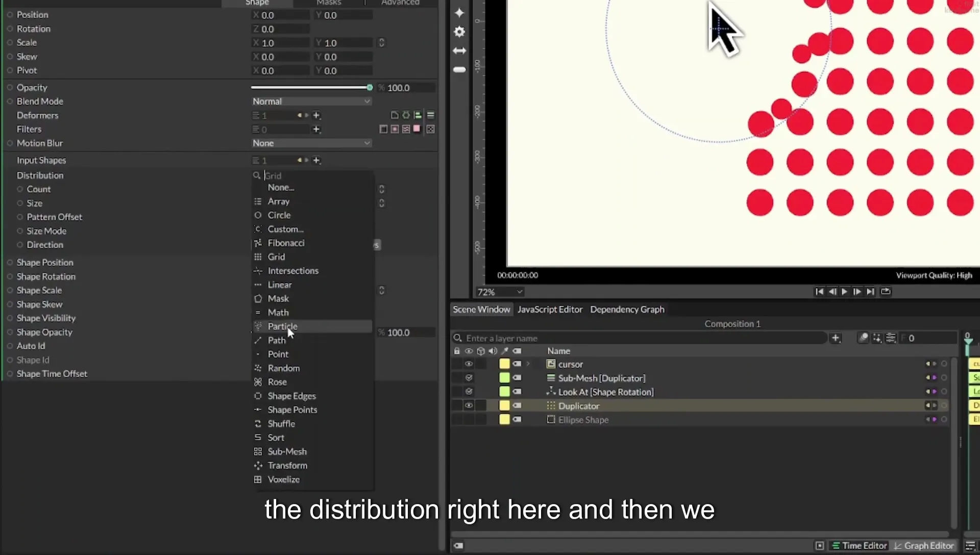The width and height of the screenshot is (980, 555).
Task: Play the composition
Action: click(x=844, y=292)
